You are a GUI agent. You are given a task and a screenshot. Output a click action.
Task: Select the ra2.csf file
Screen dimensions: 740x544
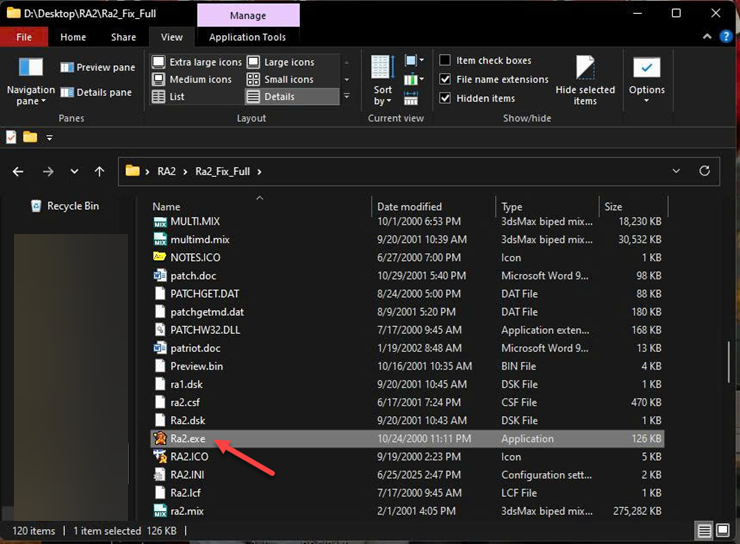tap(407, 402)
